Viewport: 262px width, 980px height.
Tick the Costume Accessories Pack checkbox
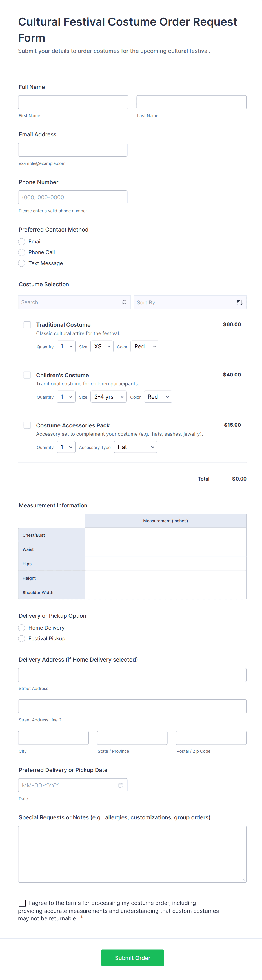27,425
